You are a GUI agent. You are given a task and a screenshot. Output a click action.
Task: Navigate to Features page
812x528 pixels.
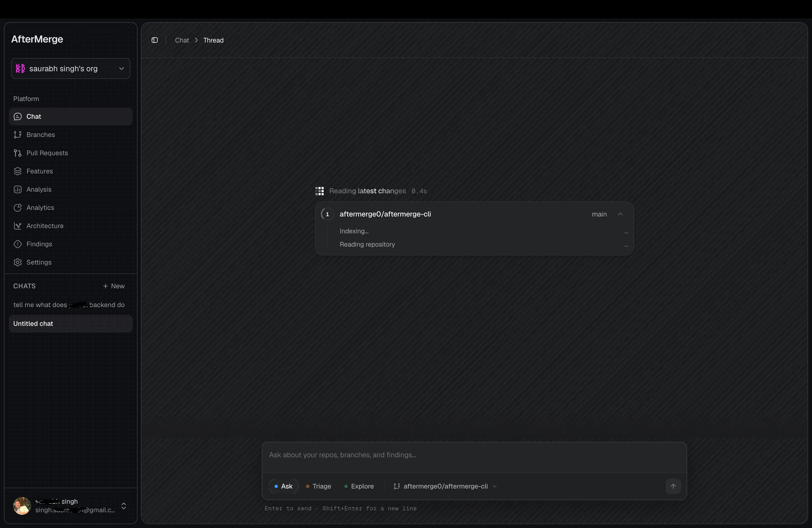point(71,171)
